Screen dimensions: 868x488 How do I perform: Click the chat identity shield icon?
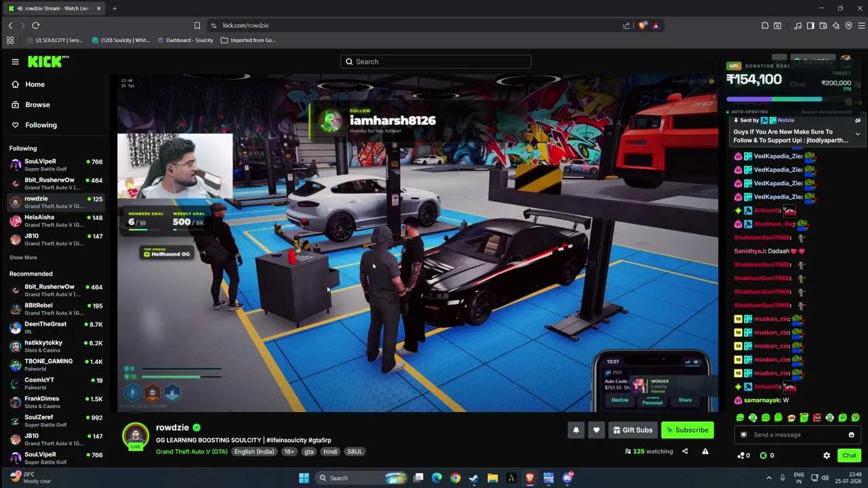(743, 435)
